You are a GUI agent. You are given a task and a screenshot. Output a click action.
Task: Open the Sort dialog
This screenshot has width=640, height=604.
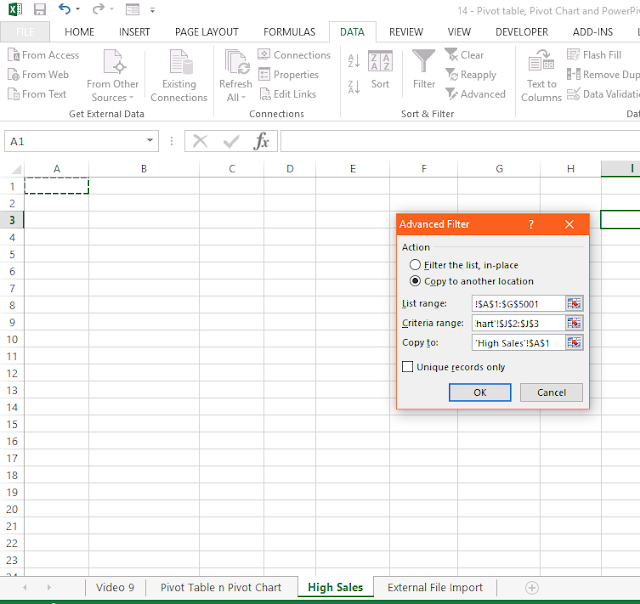[x=380, y=69]
